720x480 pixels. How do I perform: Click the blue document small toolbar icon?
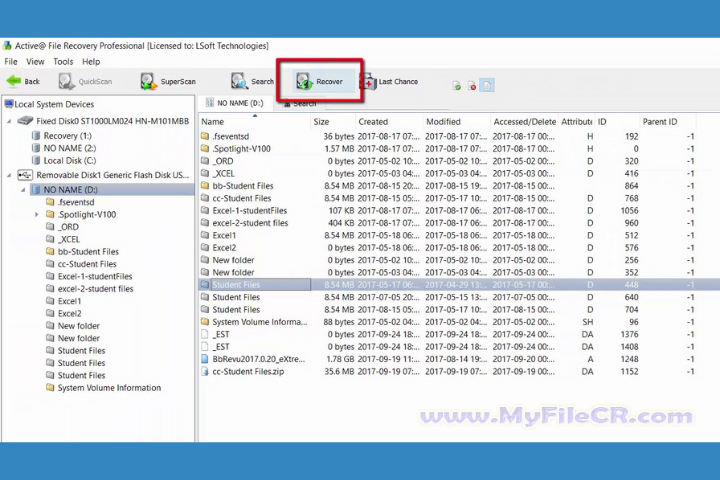click(487, 85)
